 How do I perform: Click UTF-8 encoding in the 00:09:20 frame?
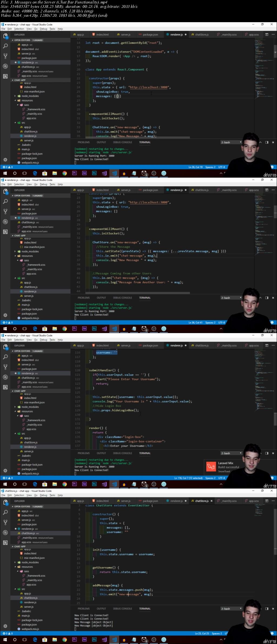coord(222,323)
